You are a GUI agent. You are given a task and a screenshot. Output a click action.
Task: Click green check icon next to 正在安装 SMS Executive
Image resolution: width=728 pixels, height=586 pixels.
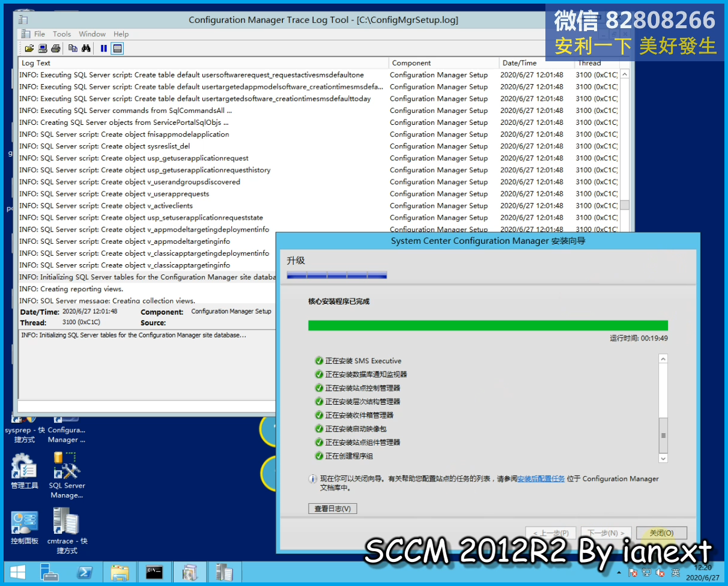point(319,361)
